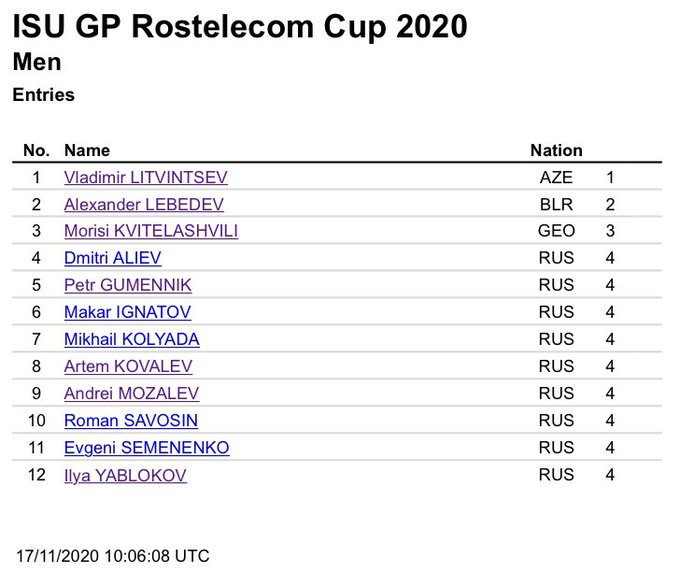Click the GEO nation cell
This screenshot has width=680, height=573.
[x=556, y=232]
